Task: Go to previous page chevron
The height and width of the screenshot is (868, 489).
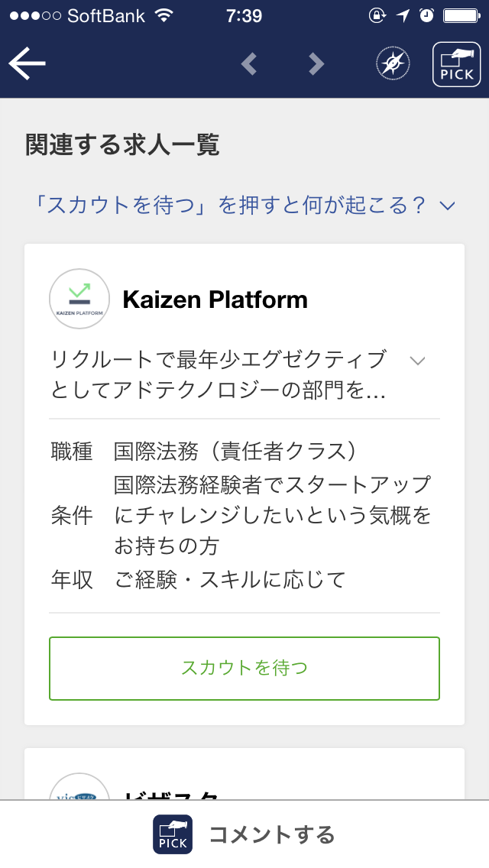Action: click(x=248, y=64)
